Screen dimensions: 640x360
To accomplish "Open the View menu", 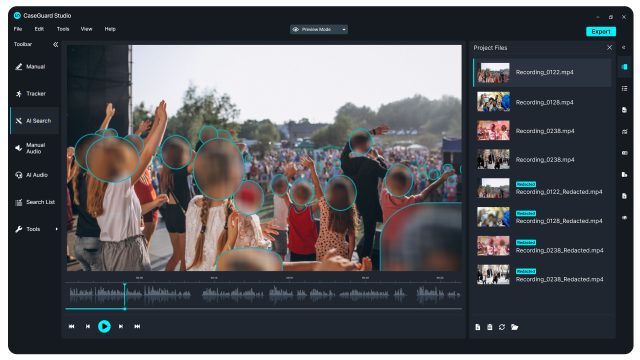I will pos(87,29).
